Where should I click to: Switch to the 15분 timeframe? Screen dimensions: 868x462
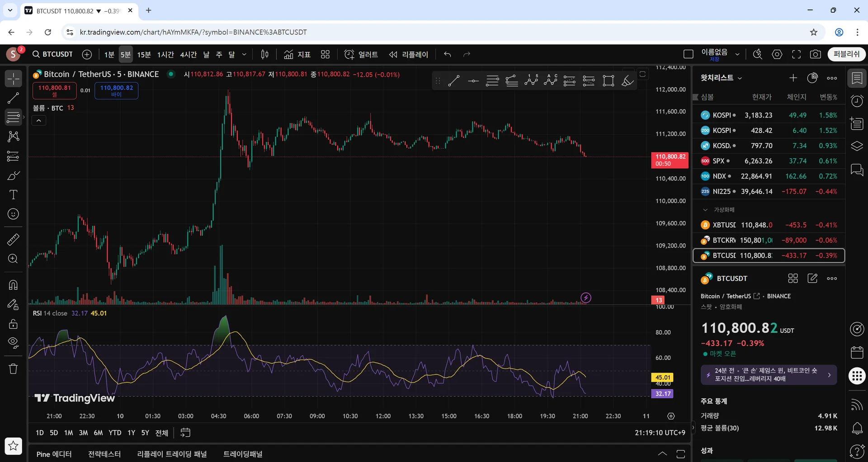coord(144,55)
